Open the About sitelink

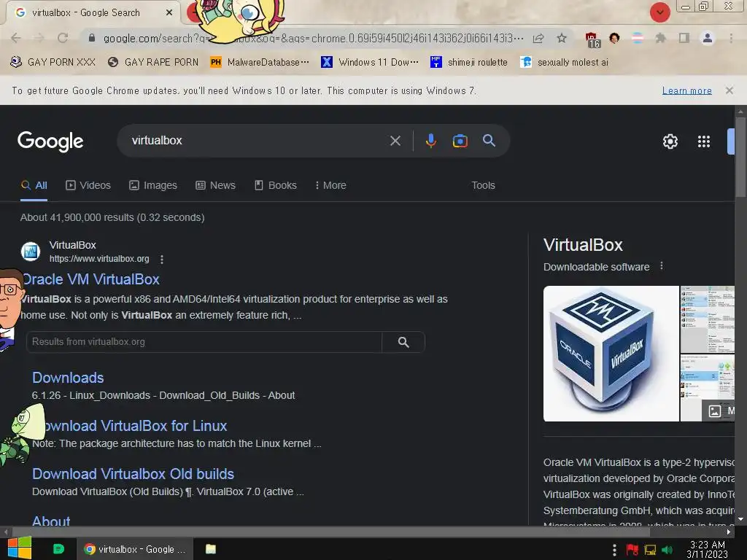coord(51,521)
